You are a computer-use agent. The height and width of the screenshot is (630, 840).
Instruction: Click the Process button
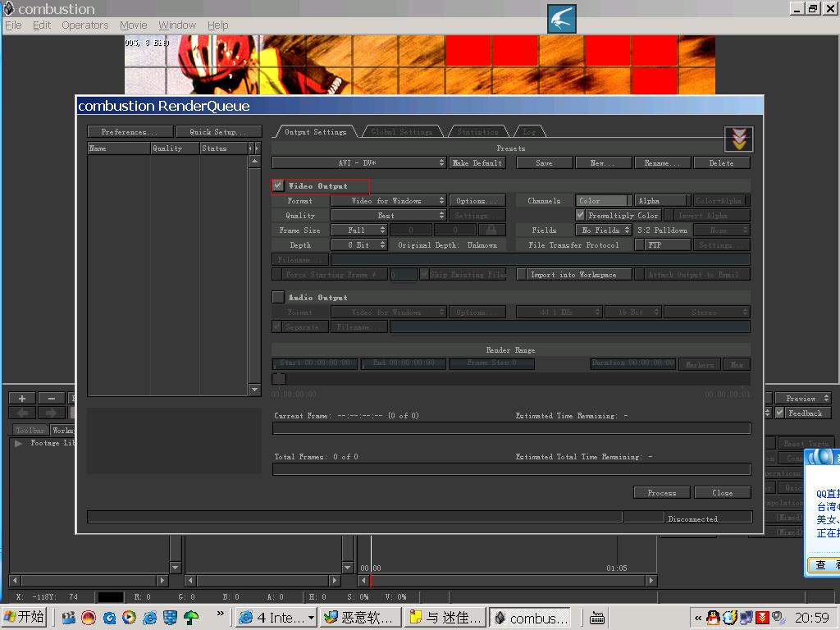tap(662, 492)
